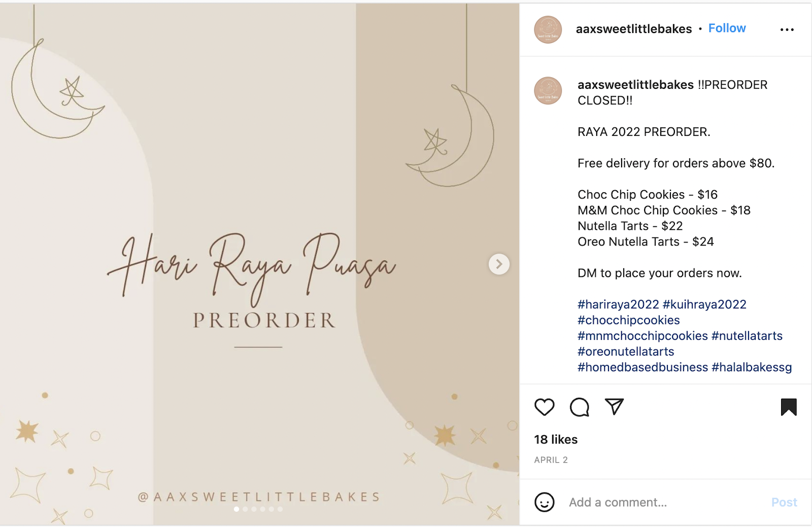Open the #homedbasedbusiness hashtag
The height and width of the screenshot is (527, 812).
[642, 367]
